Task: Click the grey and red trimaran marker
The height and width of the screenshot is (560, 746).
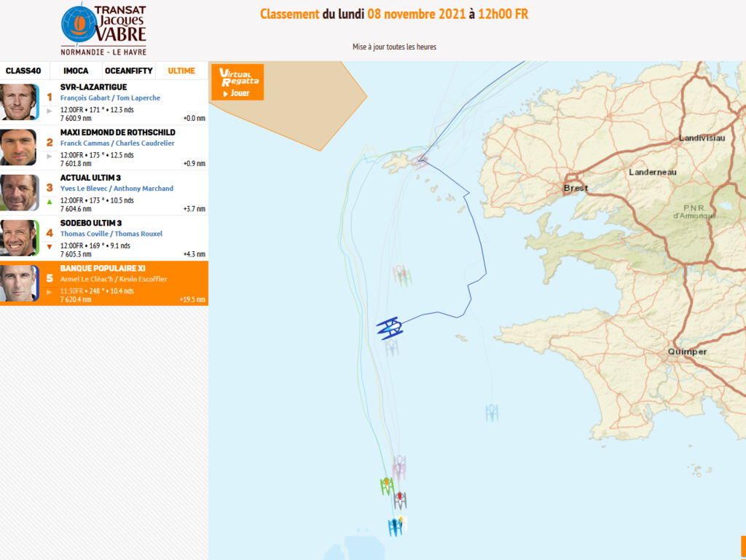Action: click(400, 500)
